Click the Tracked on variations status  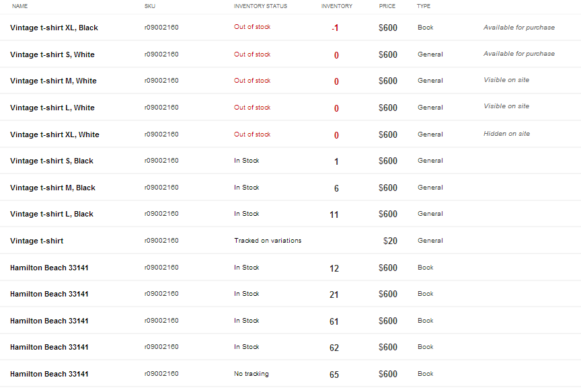click(268, 241)
